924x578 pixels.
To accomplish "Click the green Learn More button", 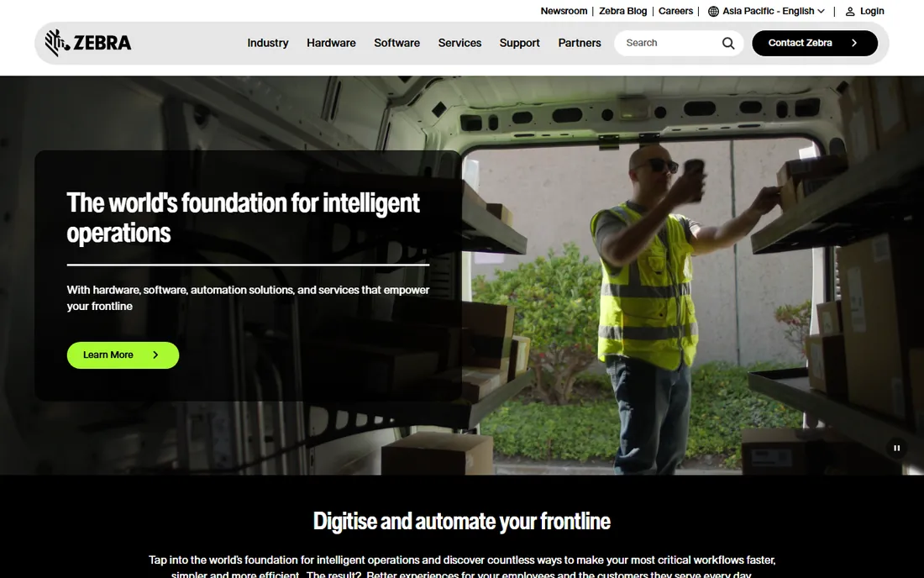I will click(123, 355).
